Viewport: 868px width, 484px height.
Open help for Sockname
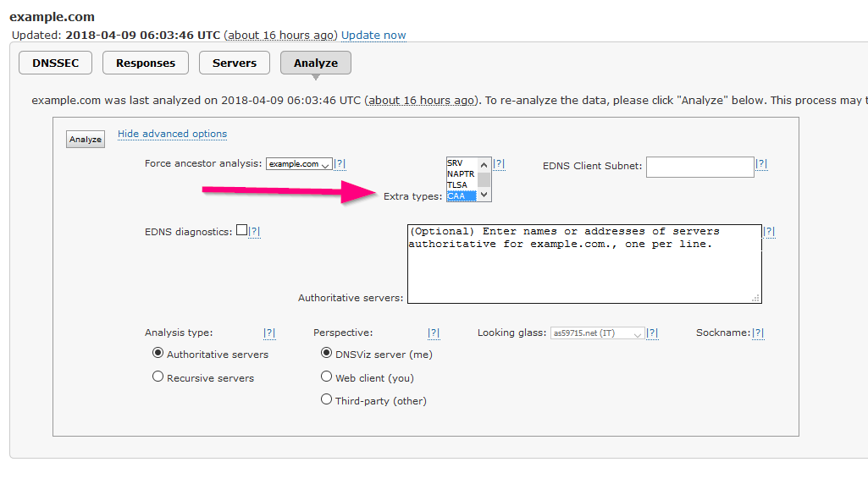(758, 333)
